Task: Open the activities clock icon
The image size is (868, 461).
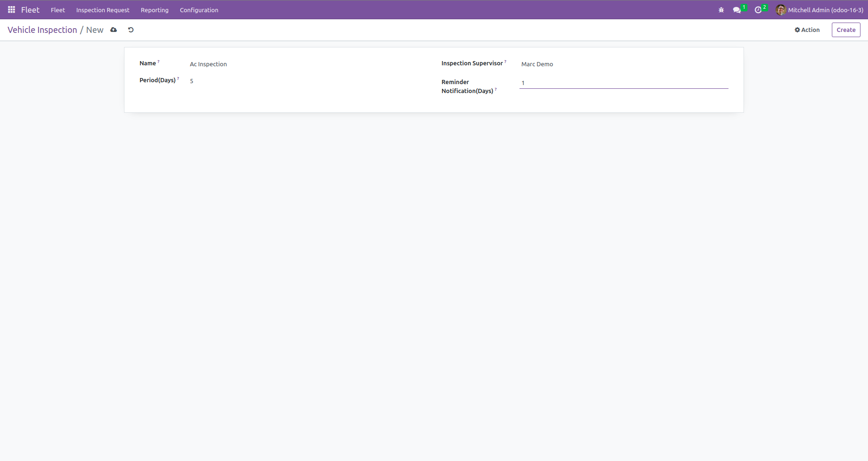Action: tap(758, 10)
